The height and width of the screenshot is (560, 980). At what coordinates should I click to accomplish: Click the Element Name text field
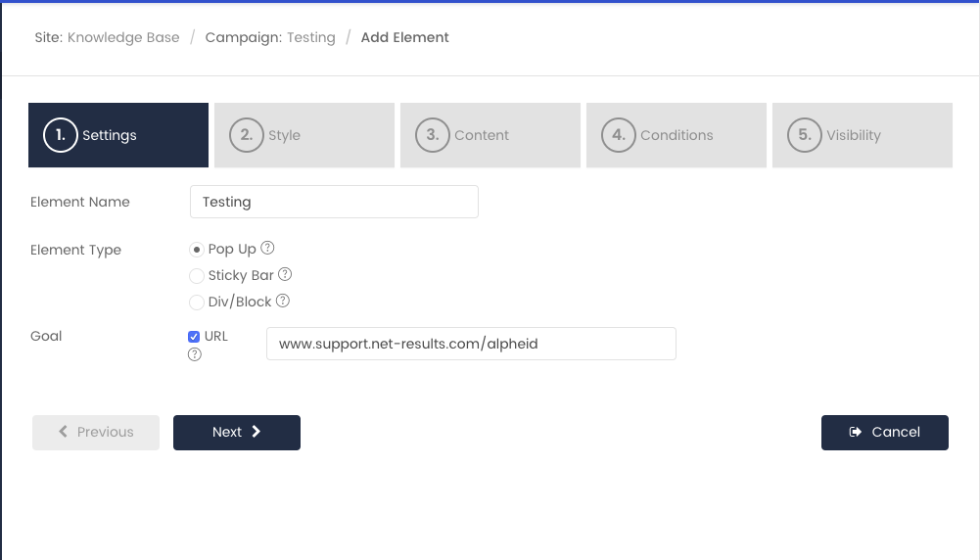335,202
